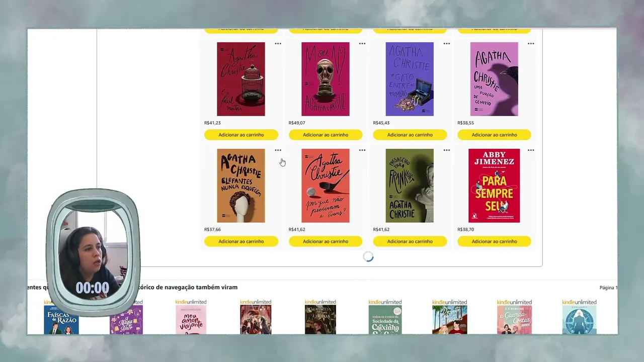Open A Magia do Amor recommended book
Viewport: 644px width, 362px height.
(x=126, y=319)
